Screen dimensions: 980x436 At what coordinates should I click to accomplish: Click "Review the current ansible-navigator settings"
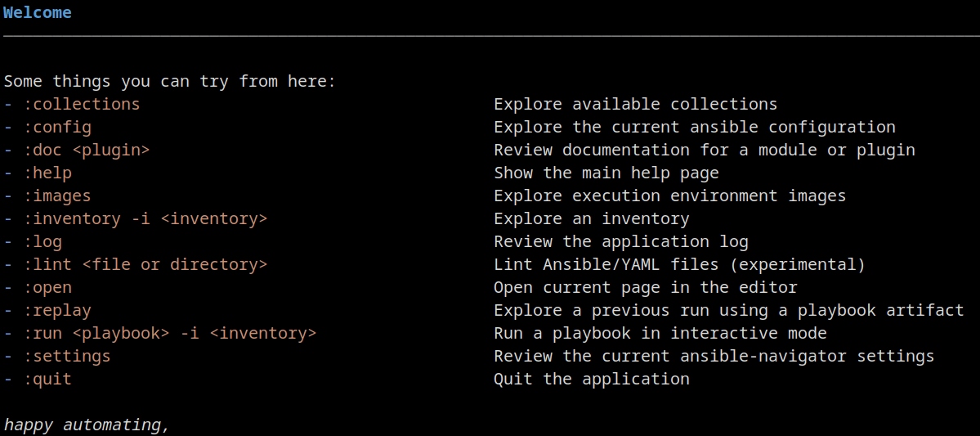714,357
